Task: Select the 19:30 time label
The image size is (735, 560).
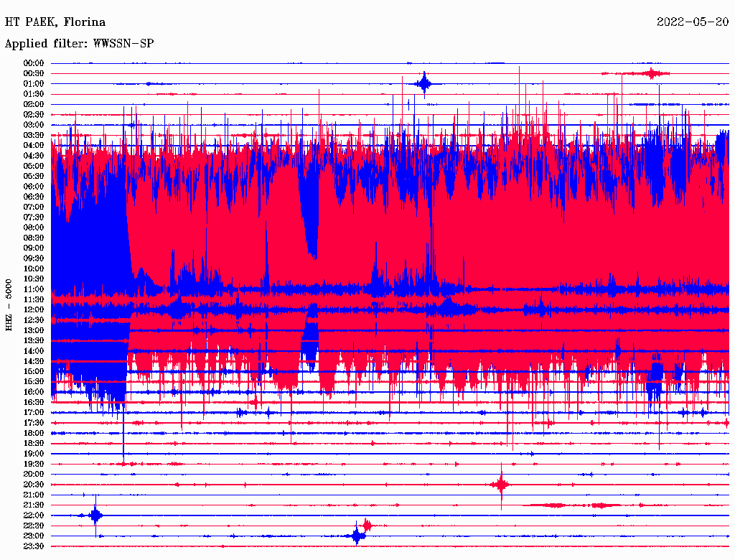Action: pyautogui.click(x=34, y=465)
